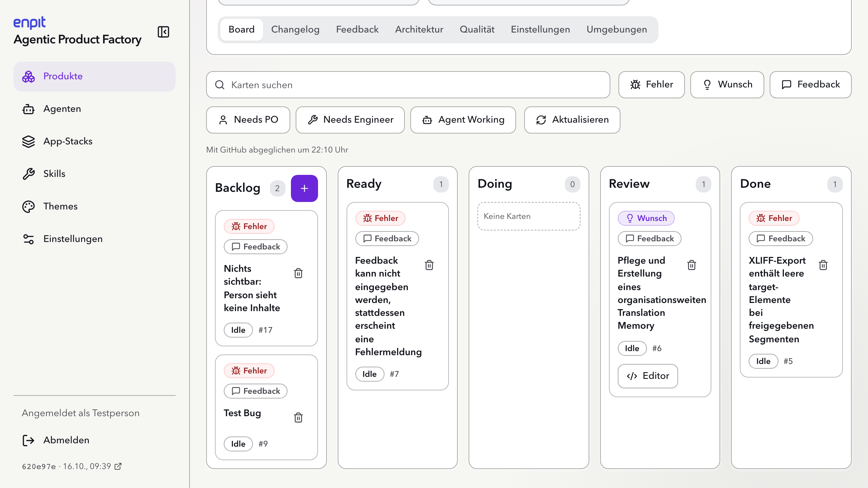Open App-Stacks section
Viewport: 868px width, 488px height.
click(95, 141)
